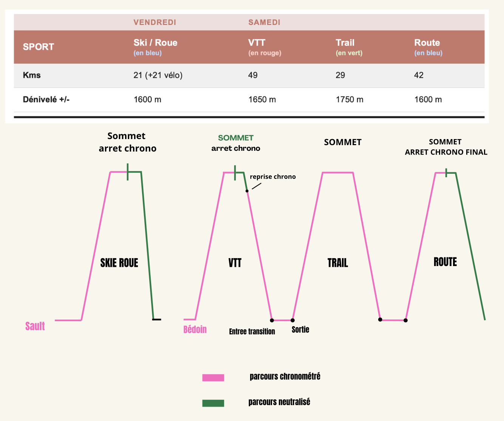Click the pink parcours chronométré legend swatch

(213, 378)
